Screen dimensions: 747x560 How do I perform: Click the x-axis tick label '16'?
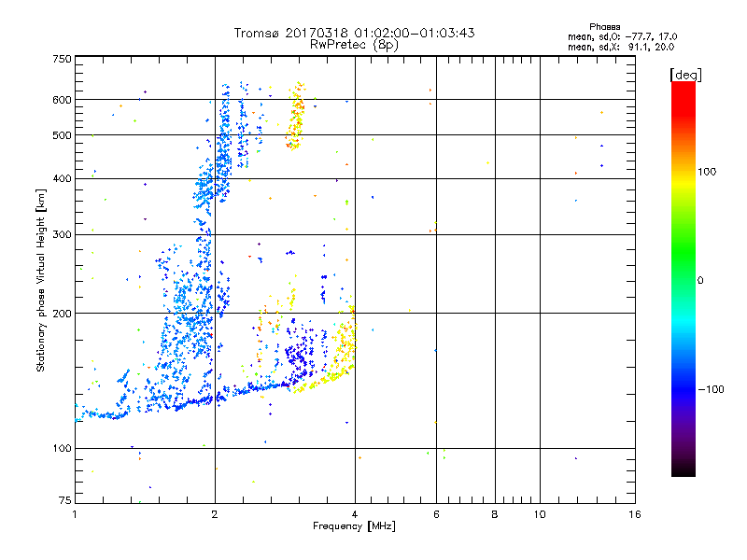635,514
